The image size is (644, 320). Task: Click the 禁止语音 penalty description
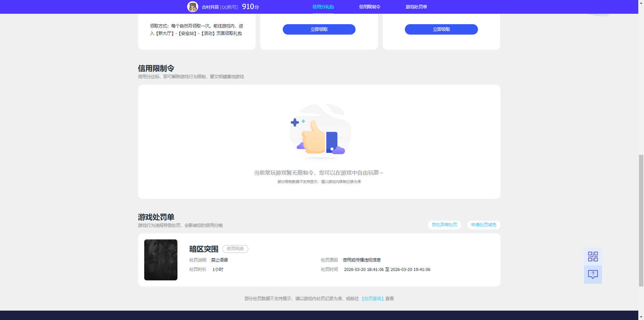219,260
